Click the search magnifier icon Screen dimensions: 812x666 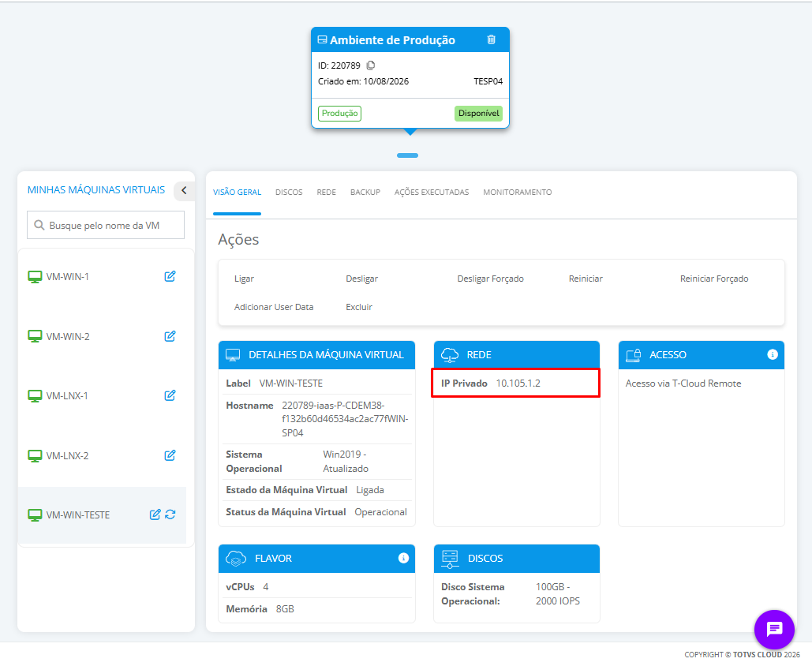coord(39,225)
